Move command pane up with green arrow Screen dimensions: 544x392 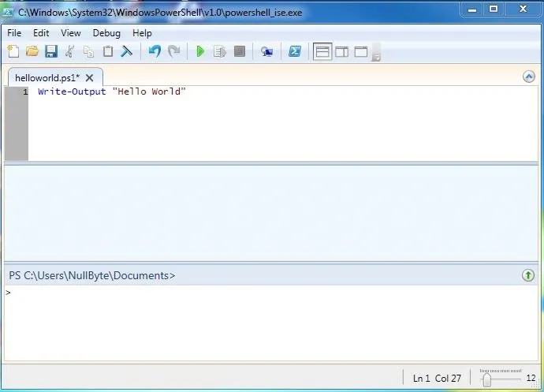tap(528, 275)
